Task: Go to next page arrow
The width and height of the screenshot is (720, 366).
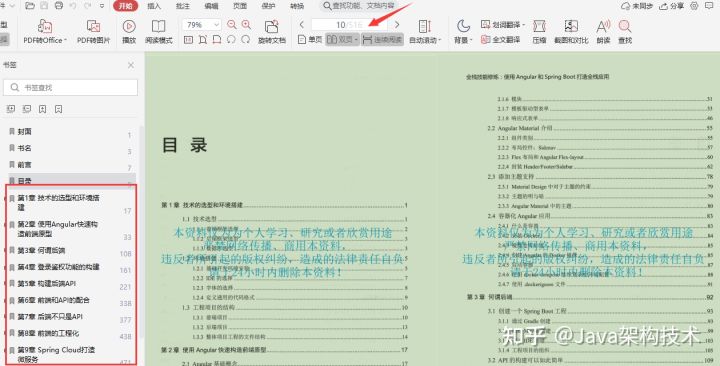Action: tap(397, 25)
